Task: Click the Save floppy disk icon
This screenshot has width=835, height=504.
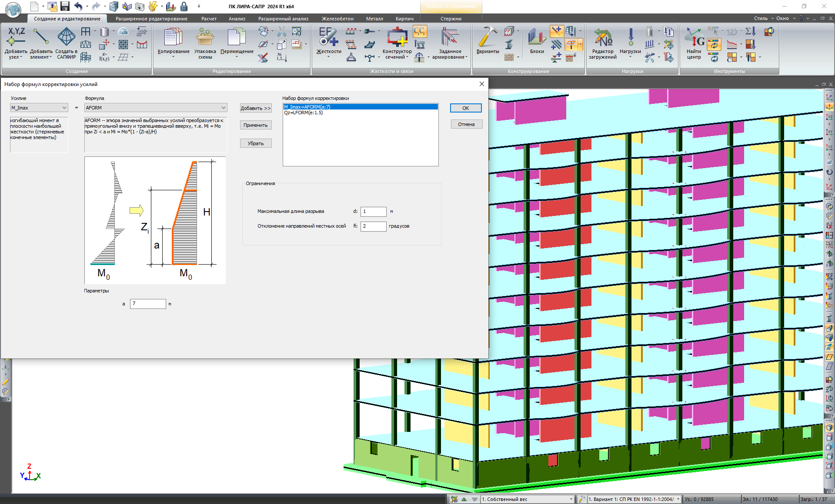Action: click(x=65, y=6)
